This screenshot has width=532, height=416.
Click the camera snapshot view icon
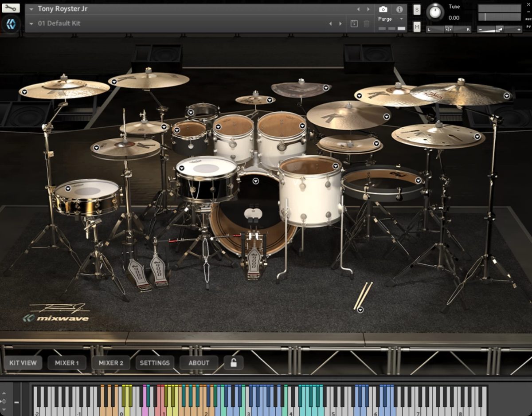383,9
